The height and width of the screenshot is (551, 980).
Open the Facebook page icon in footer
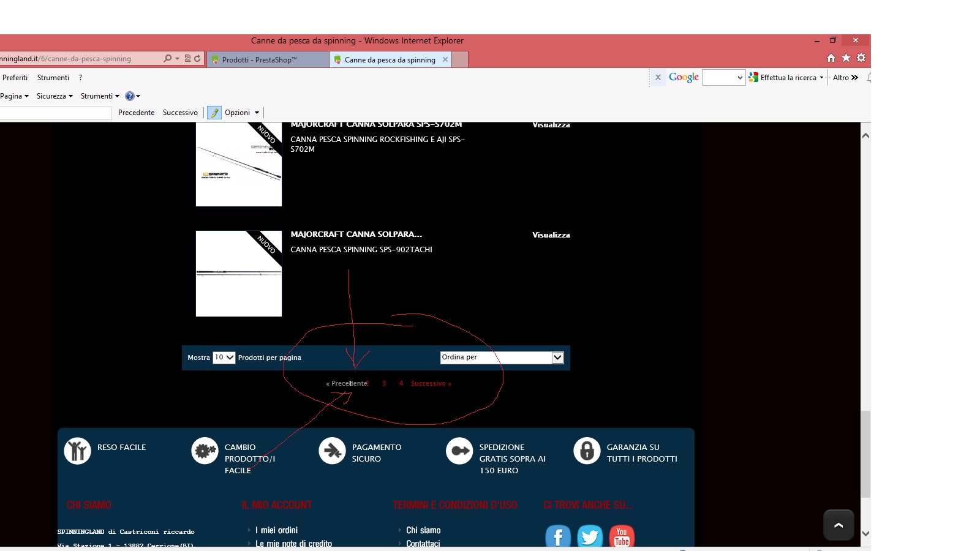tap(558, 536)
